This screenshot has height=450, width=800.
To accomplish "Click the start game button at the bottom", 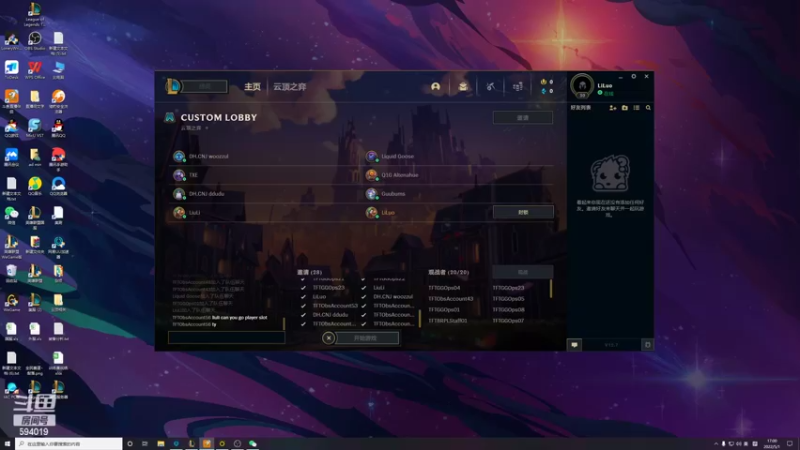I will click(366, 338).
